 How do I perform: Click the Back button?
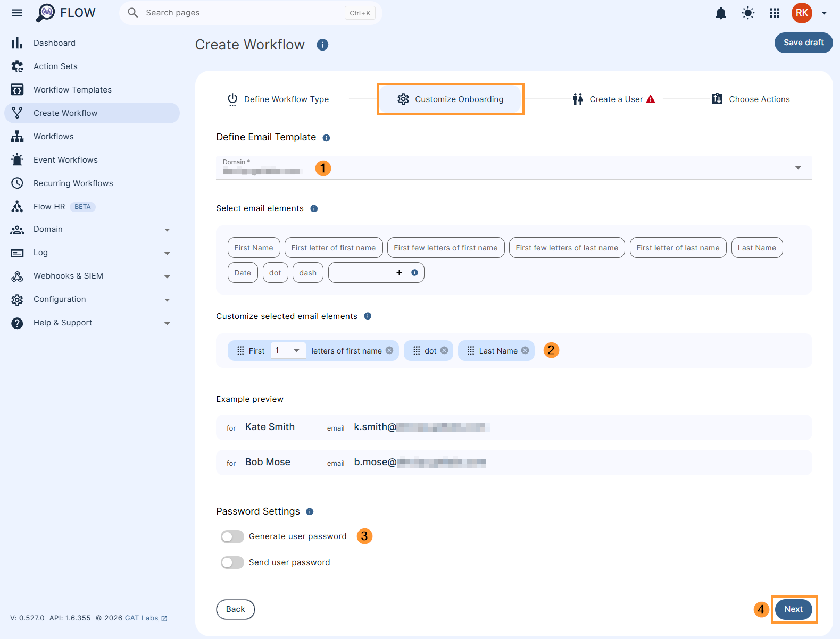pyautogui.click(x=236, y=609)
